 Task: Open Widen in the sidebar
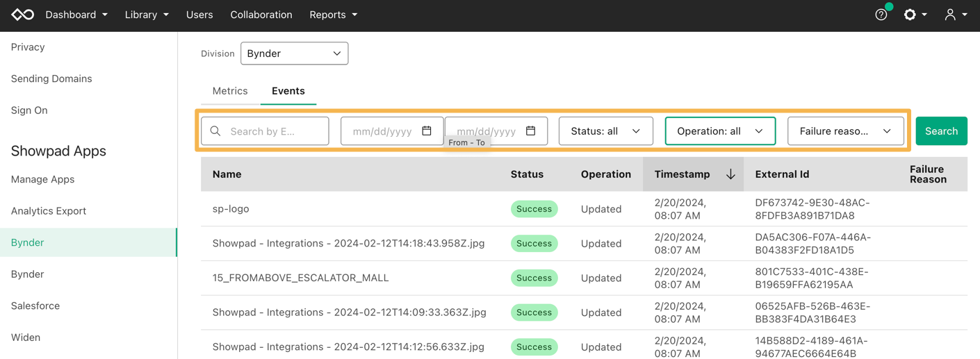coord(26,337)
